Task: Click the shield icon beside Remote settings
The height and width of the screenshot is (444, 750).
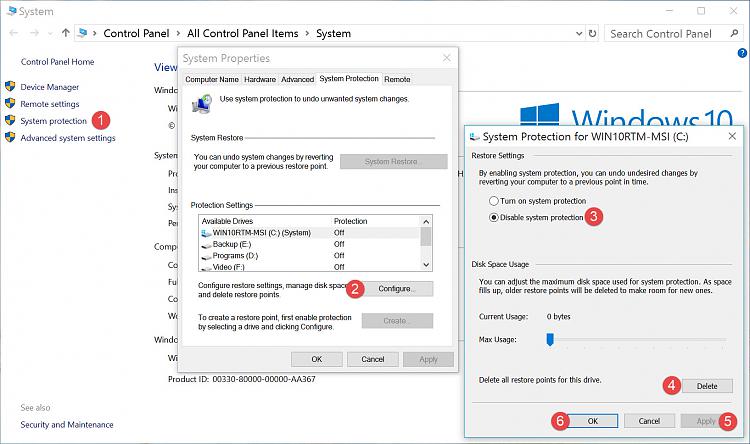Action: pyautogui.click(x=10, y=103)
